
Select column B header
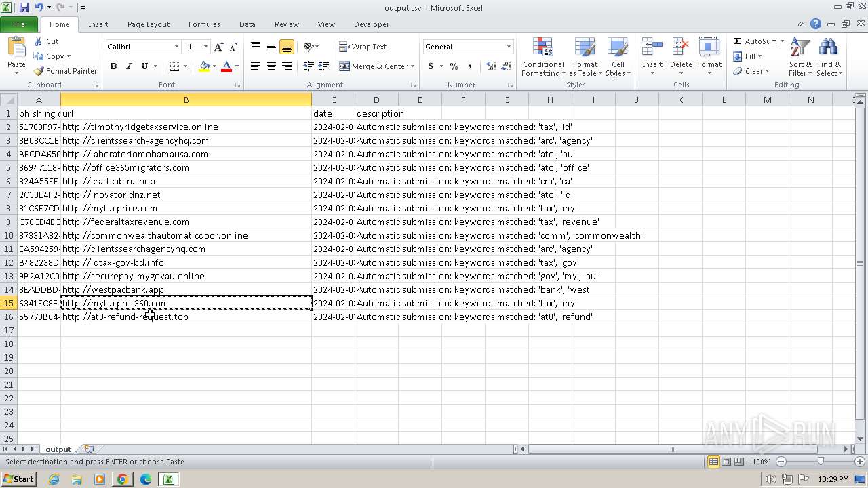click(186, 100)
